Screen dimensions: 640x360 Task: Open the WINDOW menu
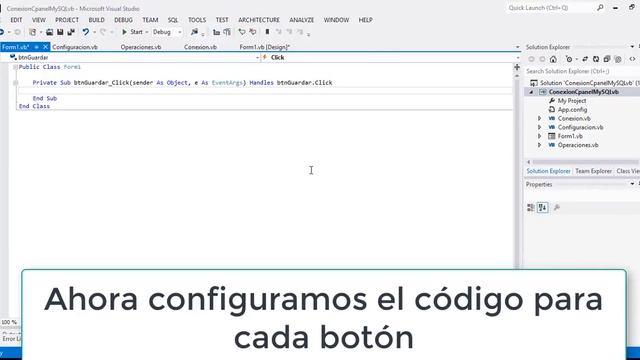[x=336, y=20]
